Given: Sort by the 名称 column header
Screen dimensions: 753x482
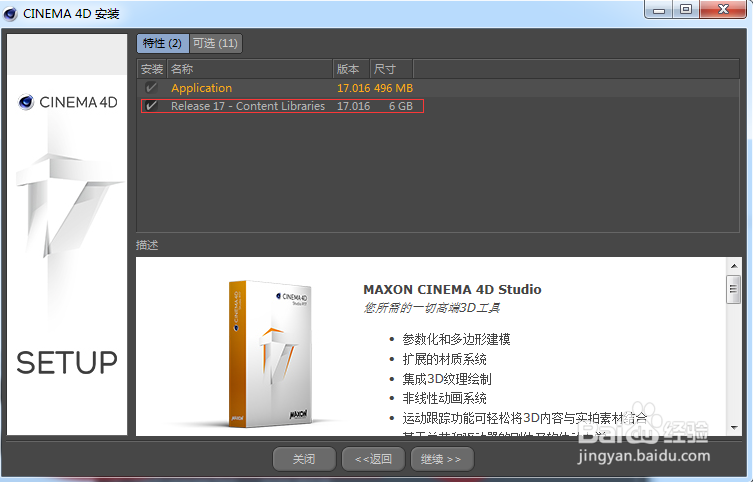Looking at the screenshot, I should pyautogui.click(x=250, y=69).
